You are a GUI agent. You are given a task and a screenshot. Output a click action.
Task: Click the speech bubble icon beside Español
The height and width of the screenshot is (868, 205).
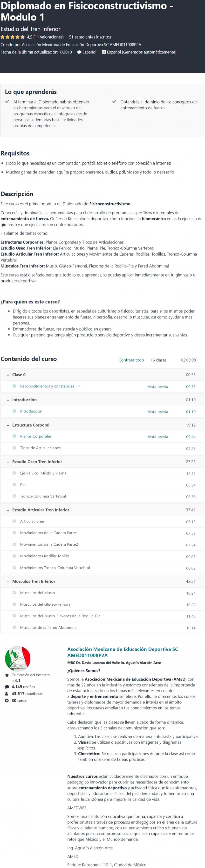[79, 52]
